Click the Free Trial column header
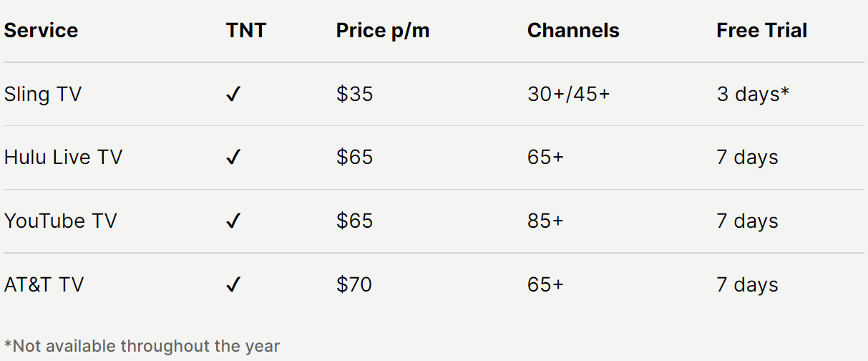The width and height of the screenshot is (868, 361). [761, 31]
